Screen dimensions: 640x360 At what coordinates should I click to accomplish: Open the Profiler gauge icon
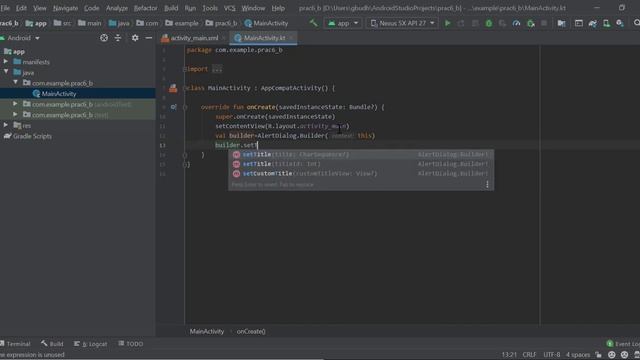(x=516, y=23)
